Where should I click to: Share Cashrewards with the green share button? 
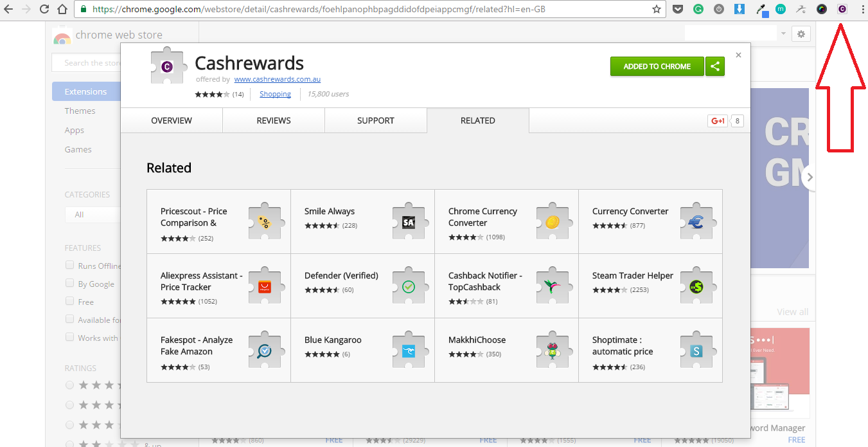point(714,66)
